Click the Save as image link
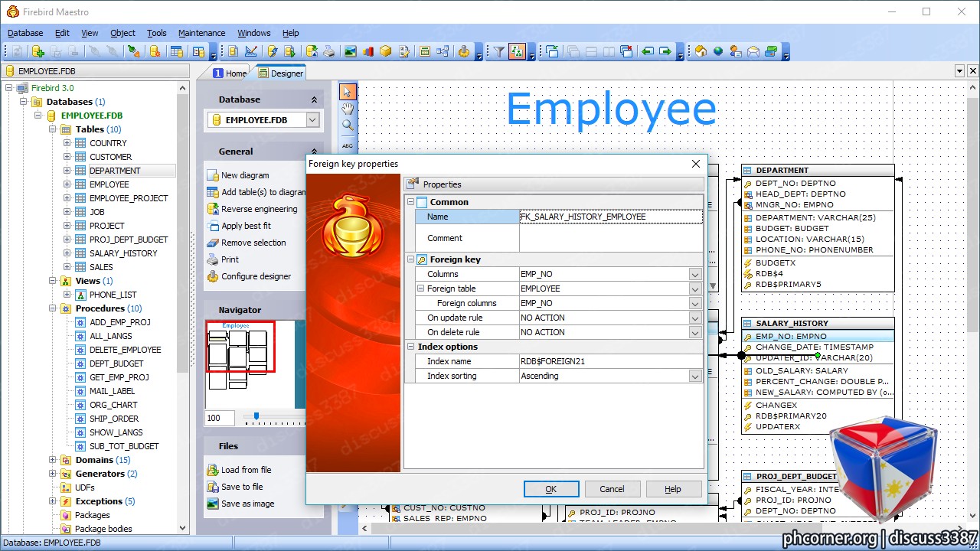The width and height of the screenshot is (980, 551). (x=247, y=504)
